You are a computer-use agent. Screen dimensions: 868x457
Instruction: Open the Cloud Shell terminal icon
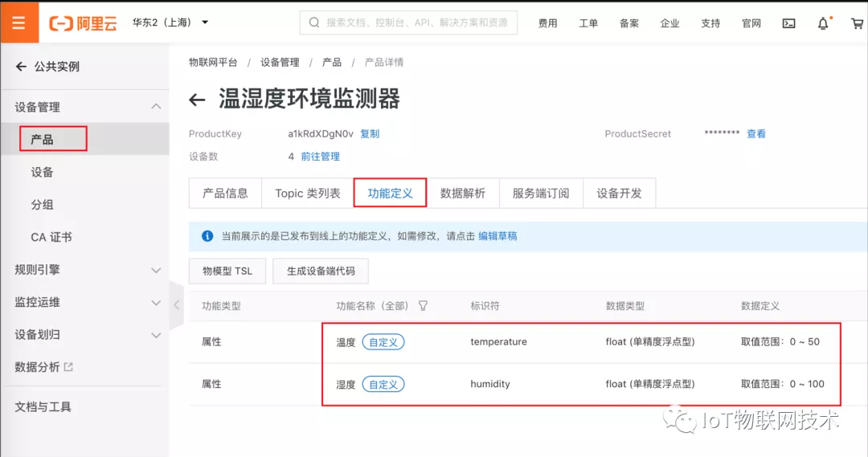pos(788,23)
